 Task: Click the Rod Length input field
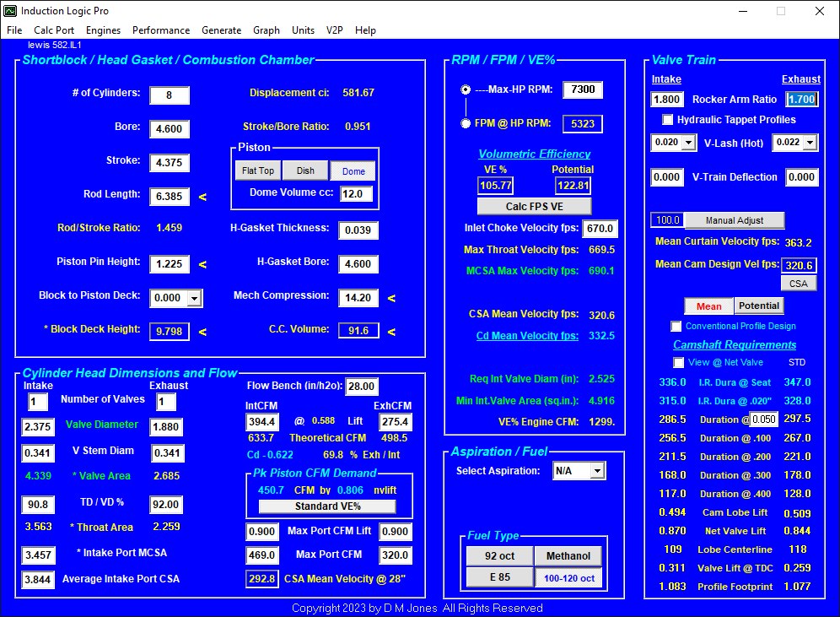170,196
